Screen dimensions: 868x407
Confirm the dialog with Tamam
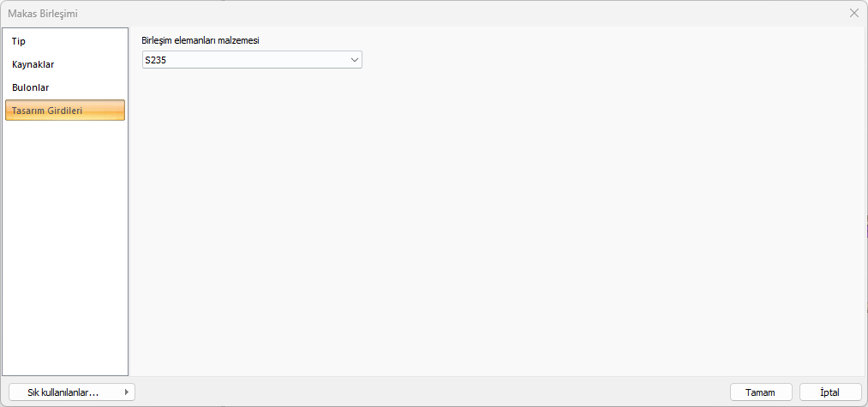(x=760, y=392)
